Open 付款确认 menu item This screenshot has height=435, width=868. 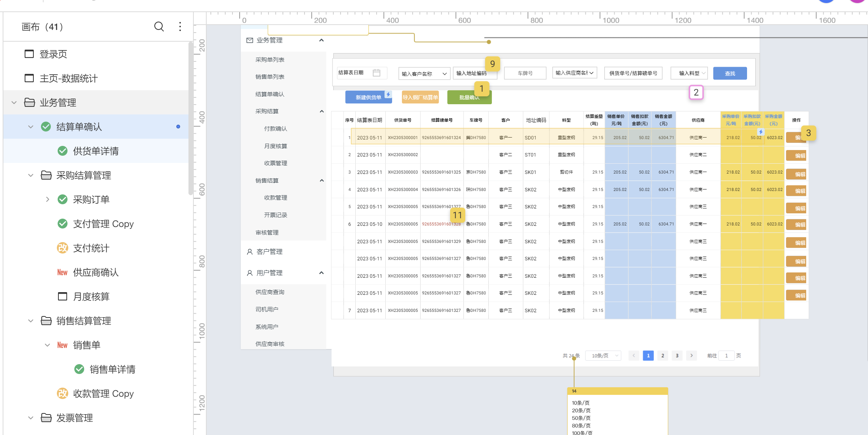click(275, 128)
